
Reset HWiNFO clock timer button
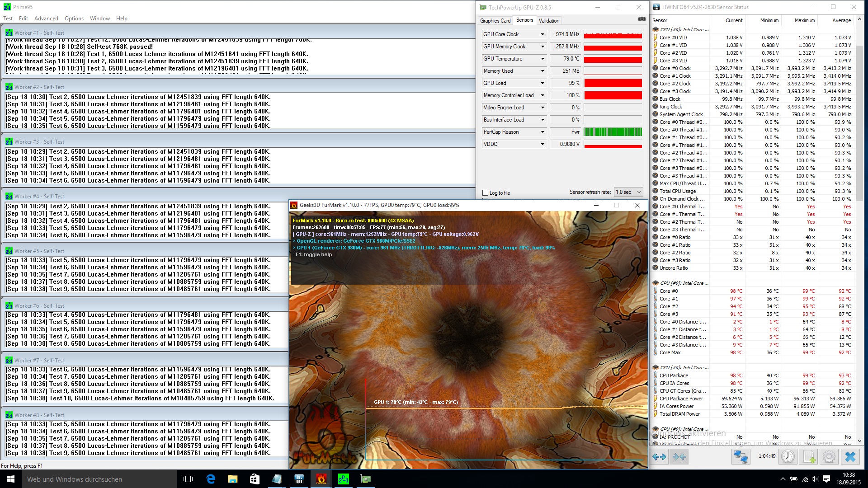(788, 457)
